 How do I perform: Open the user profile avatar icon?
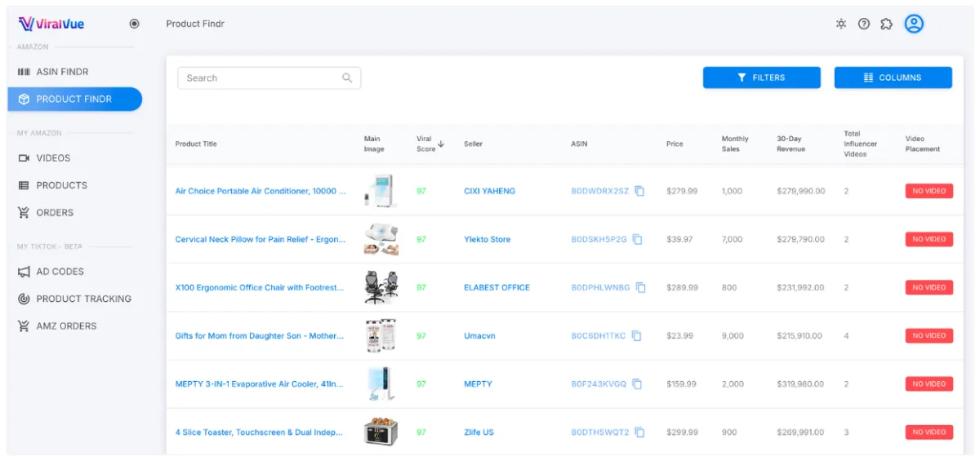(x=914, y=24)
